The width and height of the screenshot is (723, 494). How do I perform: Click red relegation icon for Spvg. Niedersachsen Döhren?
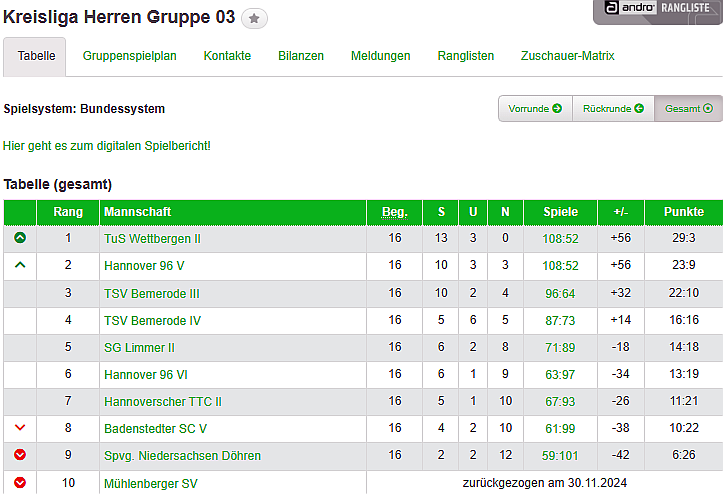click(20, 455)
